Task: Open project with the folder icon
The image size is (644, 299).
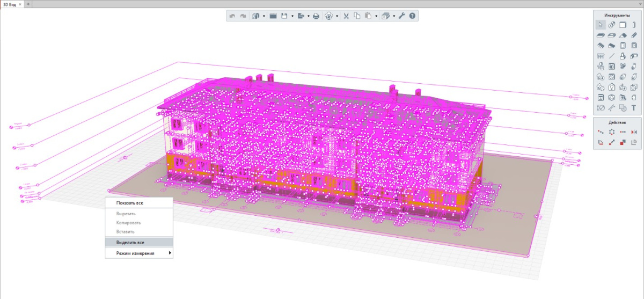Action: click(273, 16)
